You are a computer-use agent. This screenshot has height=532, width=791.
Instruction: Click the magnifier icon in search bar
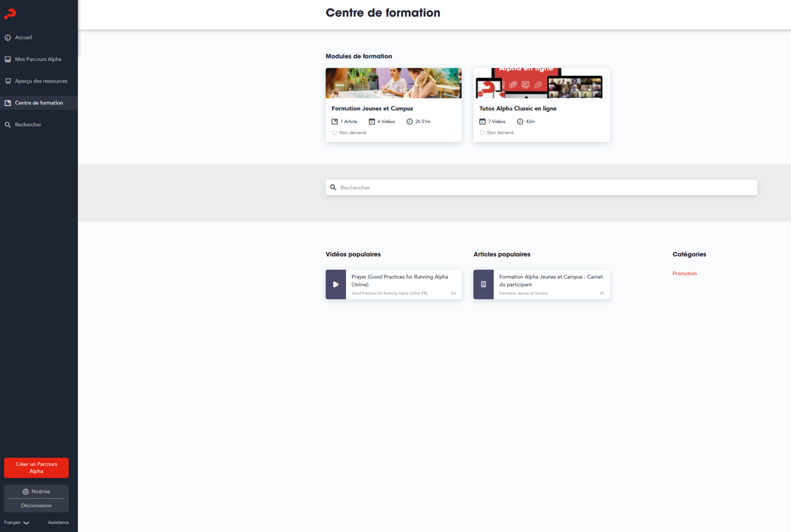coord(333,187)
